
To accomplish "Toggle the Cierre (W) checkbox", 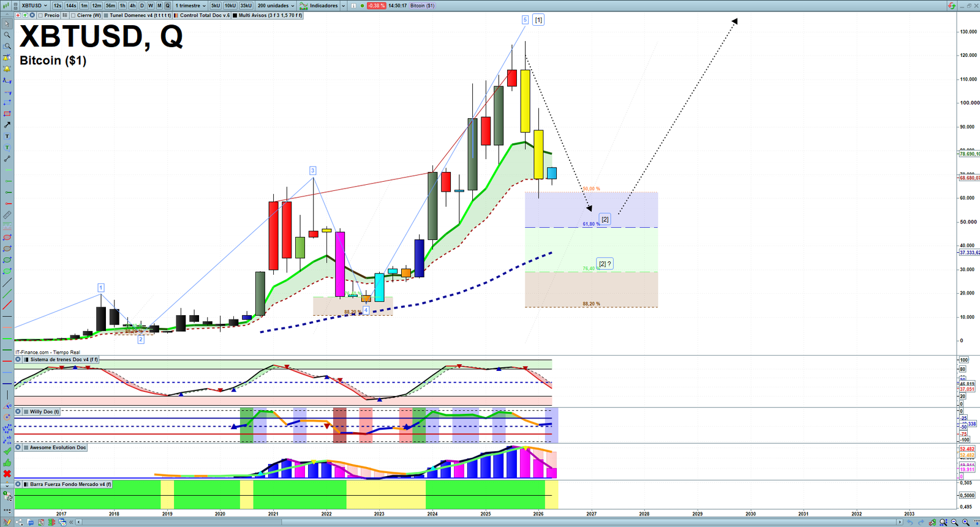I will [73, 15].
